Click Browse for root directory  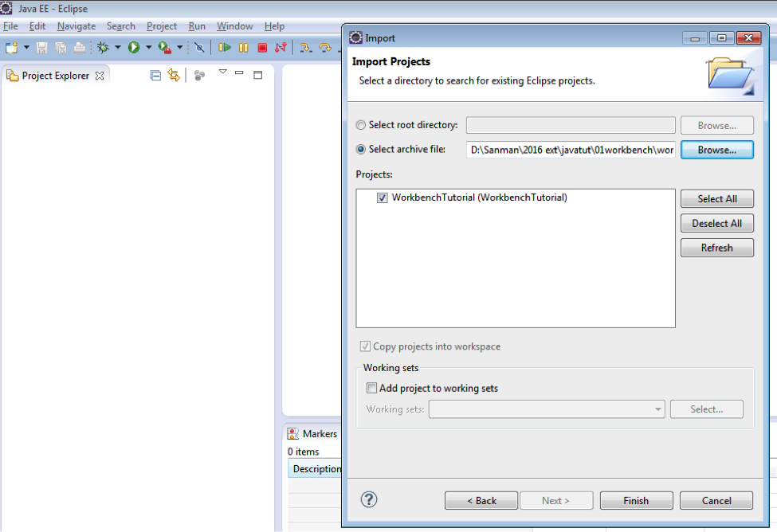point(717,125)
